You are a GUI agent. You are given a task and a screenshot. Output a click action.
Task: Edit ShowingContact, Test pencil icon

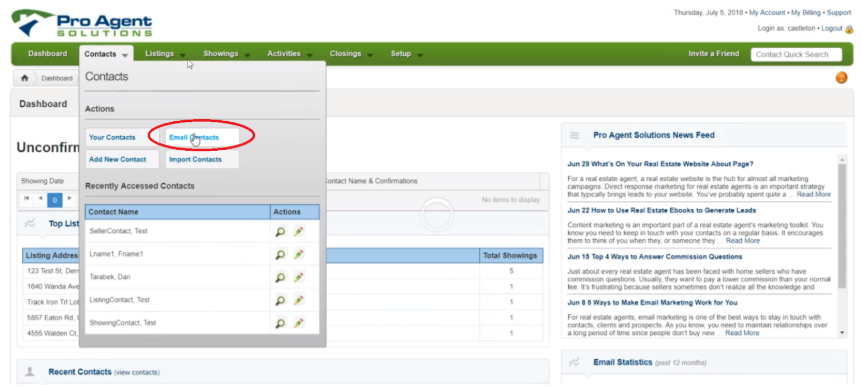pos(299,323)
